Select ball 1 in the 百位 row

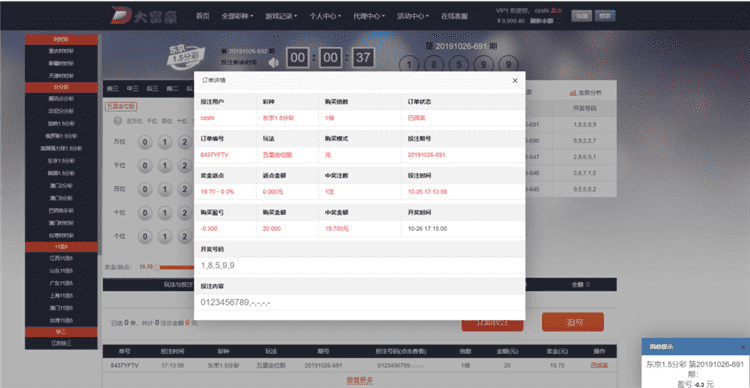pos(165,189)
